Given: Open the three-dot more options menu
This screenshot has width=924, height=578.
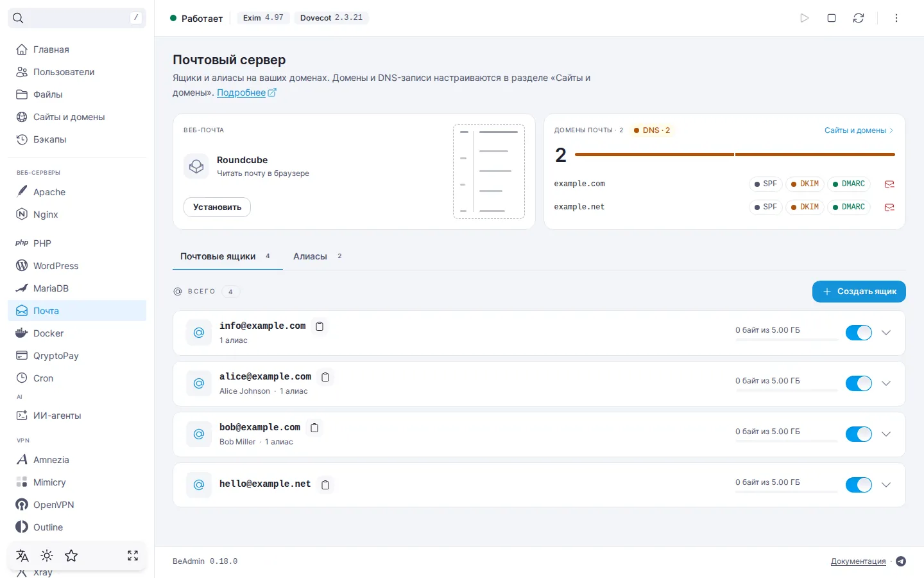Looking at the screenshot, I should 896,18.
